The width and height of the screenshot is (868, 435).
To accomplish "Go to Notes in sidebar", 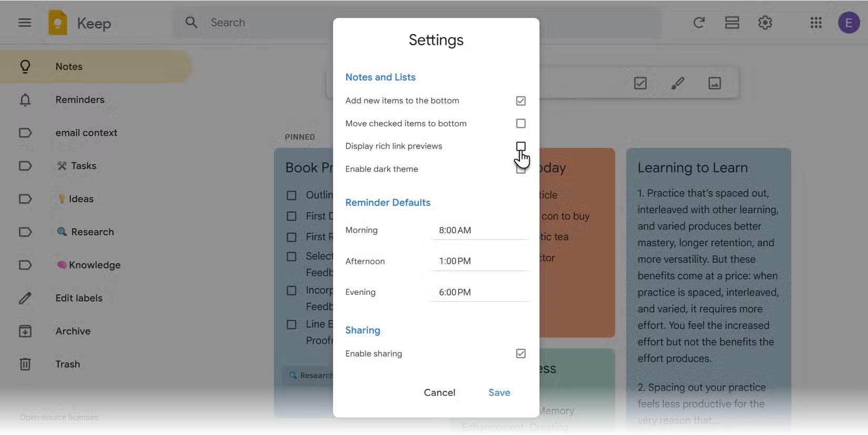I will [96, 66].
